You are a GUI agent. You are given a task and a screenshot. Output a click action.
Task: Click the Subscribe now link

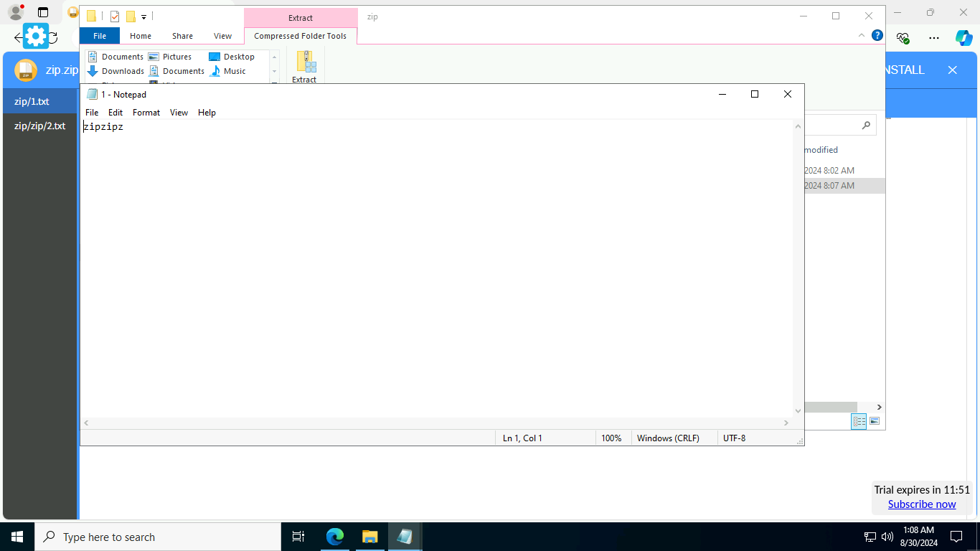click(922, 504)
